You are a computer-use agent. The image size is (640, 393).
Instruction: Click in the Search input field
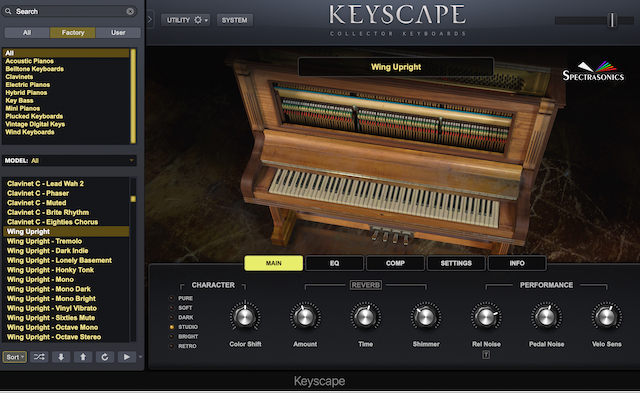[x=69, y=11]
